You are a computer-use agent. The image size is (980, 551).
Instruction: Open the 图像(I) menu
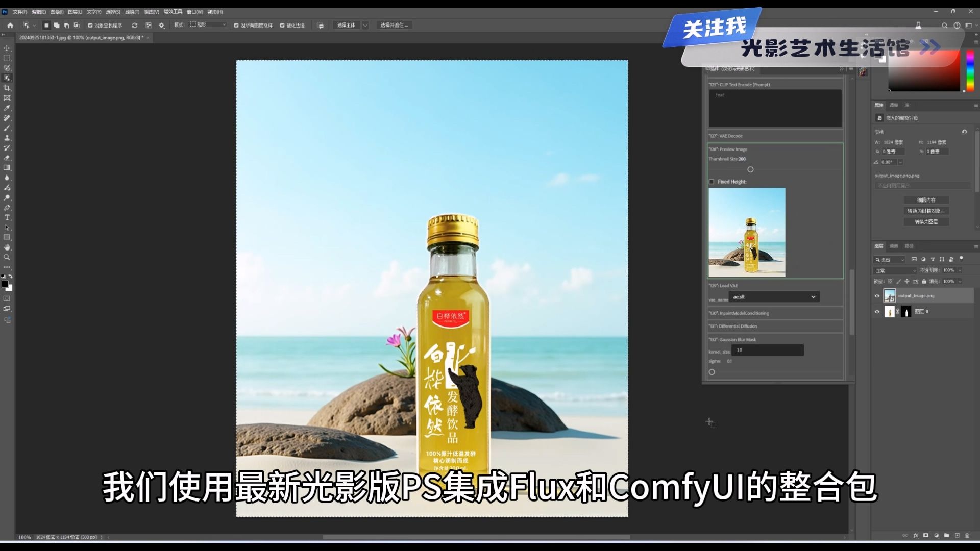pyautogui.click(x=57, y=12)
